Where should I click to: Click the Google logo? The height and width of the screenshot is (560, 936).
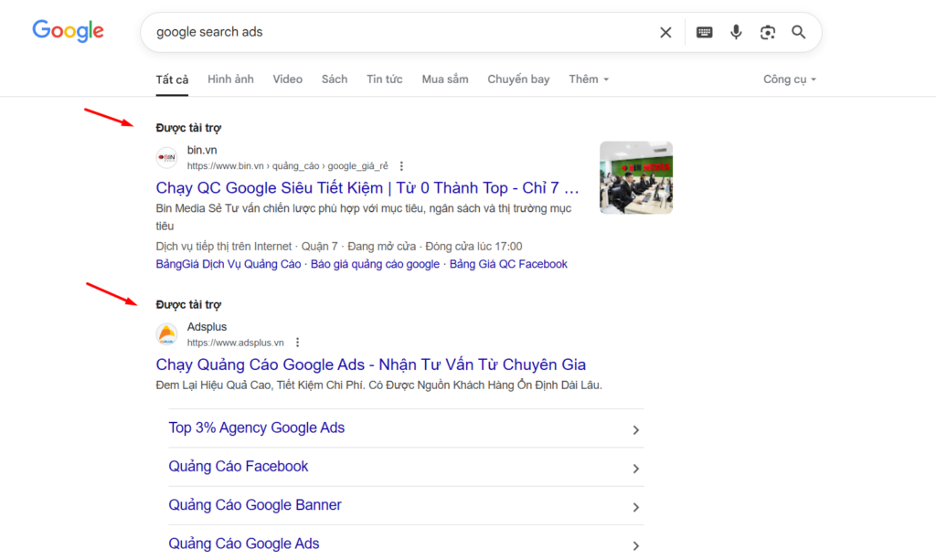click(x=68, y=31)
